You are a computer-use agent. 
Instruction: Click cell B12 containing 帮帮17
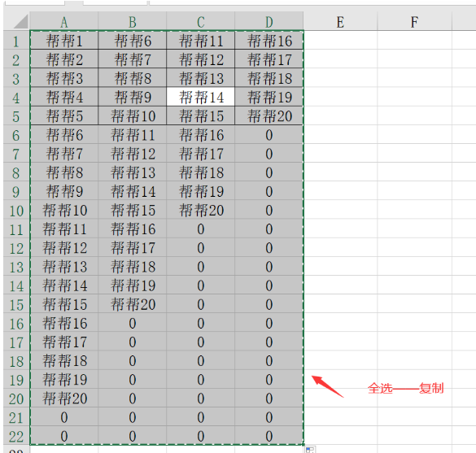pyautogui.click(x=133, y=247)
